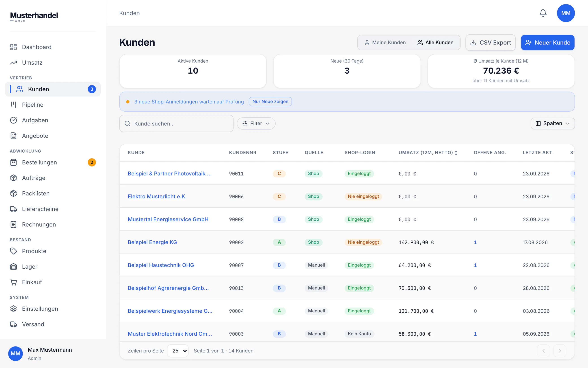The height and width of the screenshot is (368, 588).
Task: Switch to Meine Kunden view
Action: [x=385, y=43]
